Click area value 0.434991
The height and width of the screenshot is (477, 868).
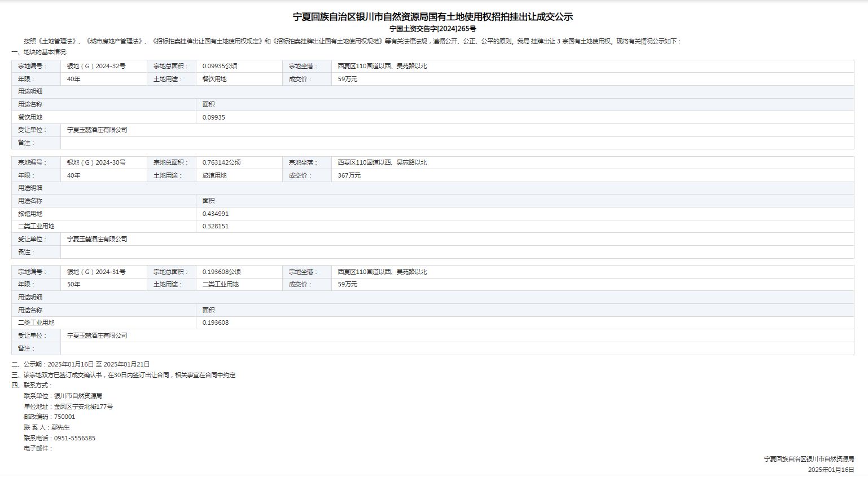pyautogui.click(x=216, y=214)
